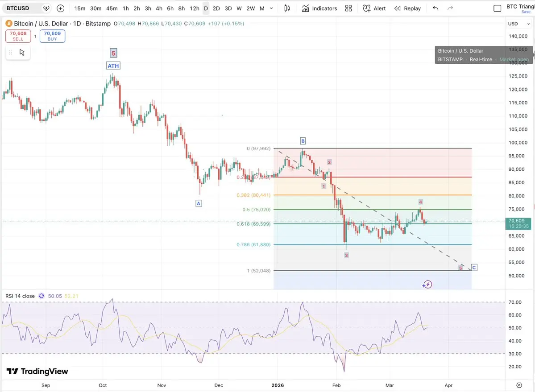
Task: Set the chart to 3D interval
Action: 228,8
